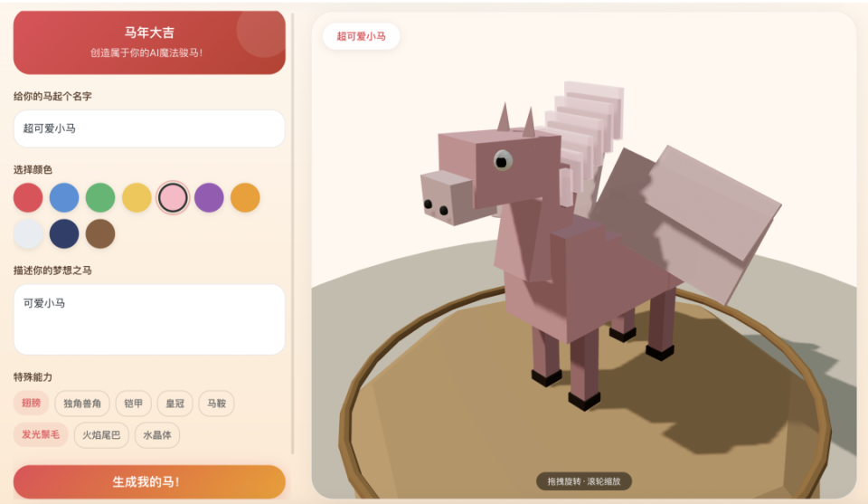
Task: Pick the brown color swatch
Action: pos(100,233)
